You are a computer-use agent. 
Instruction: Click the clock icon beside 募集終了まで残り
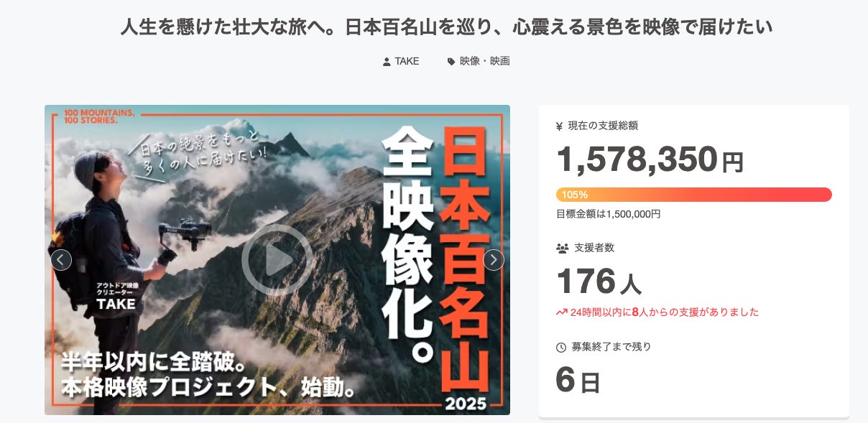(561, 348)
